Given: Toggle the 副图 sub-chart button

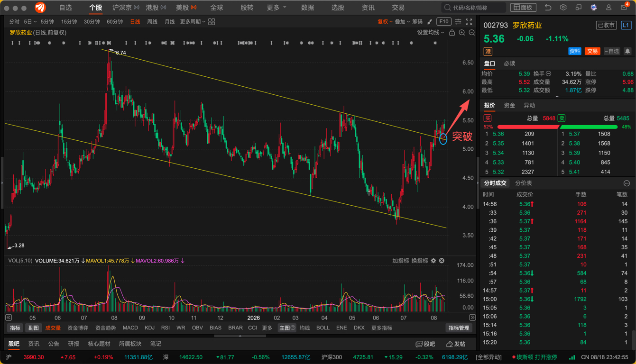Looking at the screenshot, I should (x=33, y=328).
